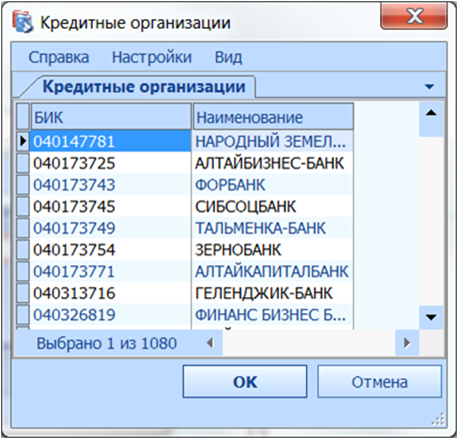This screenshot has width=458, height=439.
Task: Click the horizontal scroll left arrow
Action: click(x=210, y=343)
